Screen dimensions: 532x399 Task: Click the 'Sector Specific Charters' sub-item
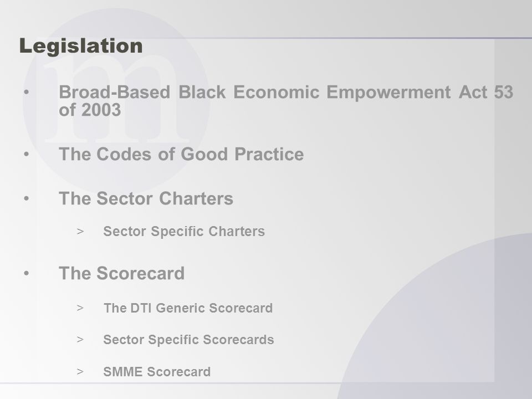point(184,232)
